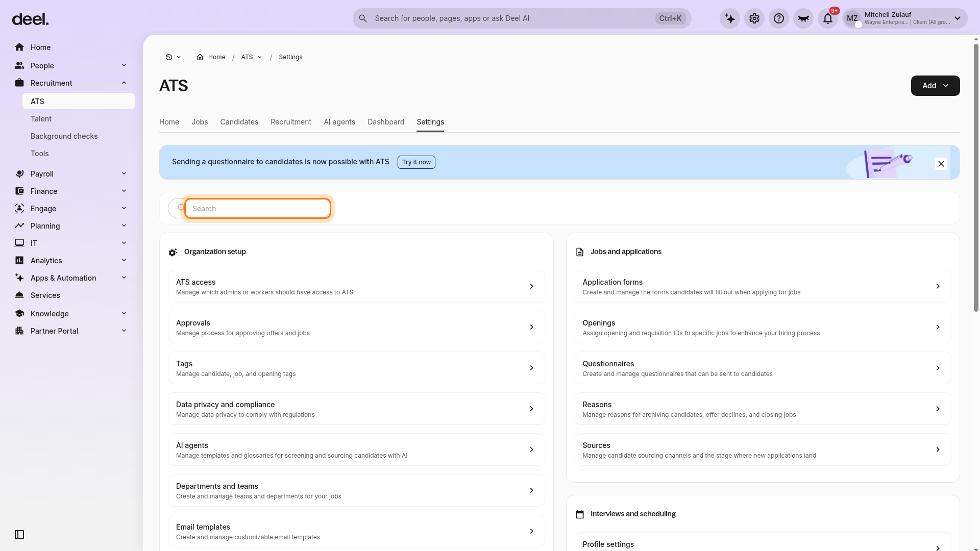Open the ATS Home tab
The width and height of the screenshot is (980, 551).
pyautogui.click(x=169, y=122)
